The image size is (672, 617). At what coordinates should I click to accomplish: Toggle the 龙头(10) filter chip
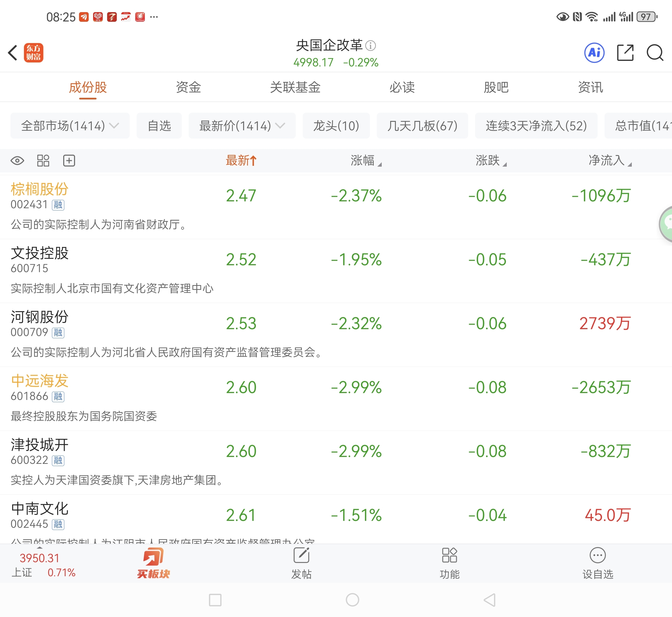(336, 126)
